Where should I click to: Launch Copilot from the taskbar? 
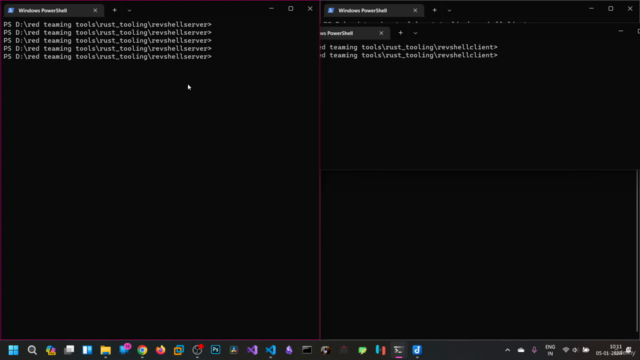(51, 350)
